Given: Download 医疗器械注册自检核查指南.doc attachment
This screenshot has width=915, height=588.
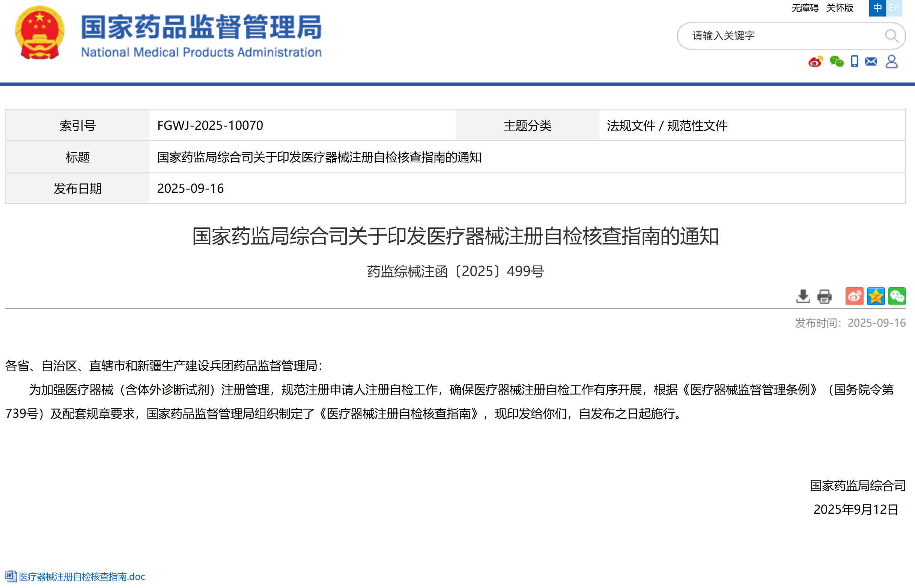Looking at the screenshot, I should tap(82, 576).
